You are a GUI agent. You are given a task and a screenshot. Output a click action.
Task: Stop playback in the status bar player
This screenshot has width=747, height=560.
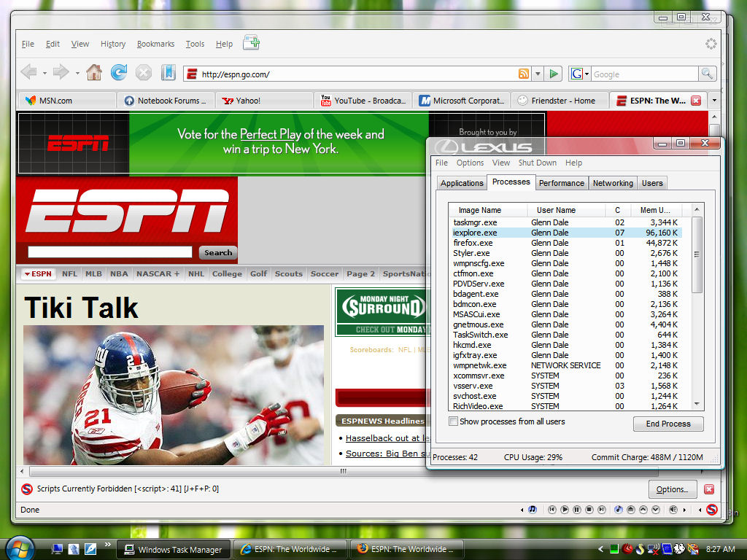point(589,510)
